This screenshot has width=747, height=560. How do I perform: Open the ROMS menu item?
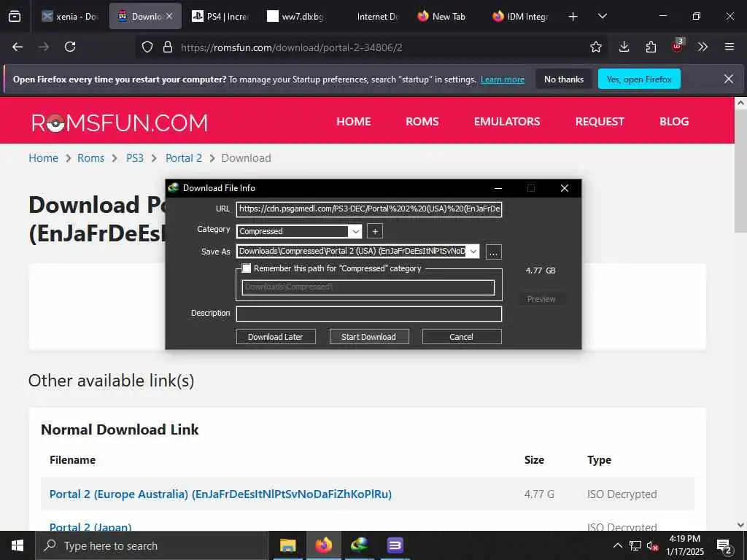pyautogui.click(x=422, y=122)
